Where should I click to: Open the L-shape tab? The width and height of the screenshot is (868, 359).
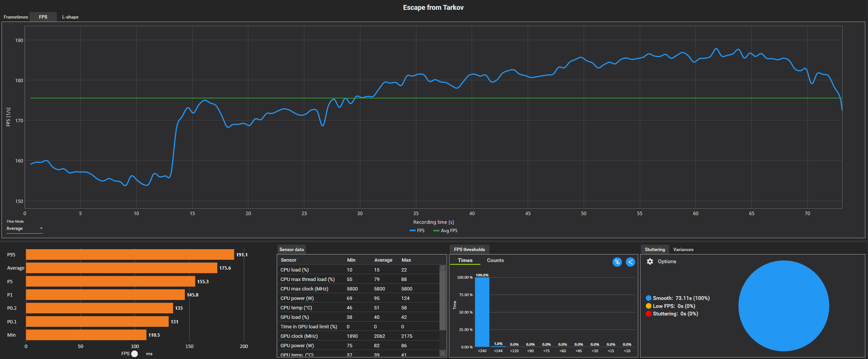(70, 17)
